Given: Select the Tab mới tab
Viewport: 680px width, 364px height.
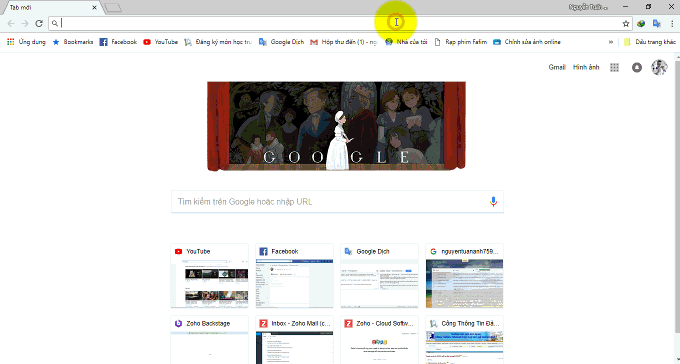Looking at the screenshot, I should [x=51, y=7].
